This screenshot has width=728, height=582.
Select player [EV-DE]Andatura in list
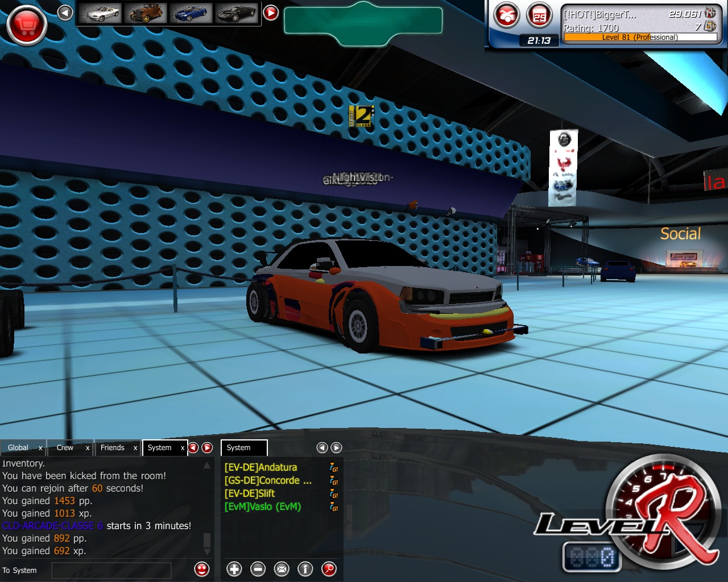coord(260,467)
